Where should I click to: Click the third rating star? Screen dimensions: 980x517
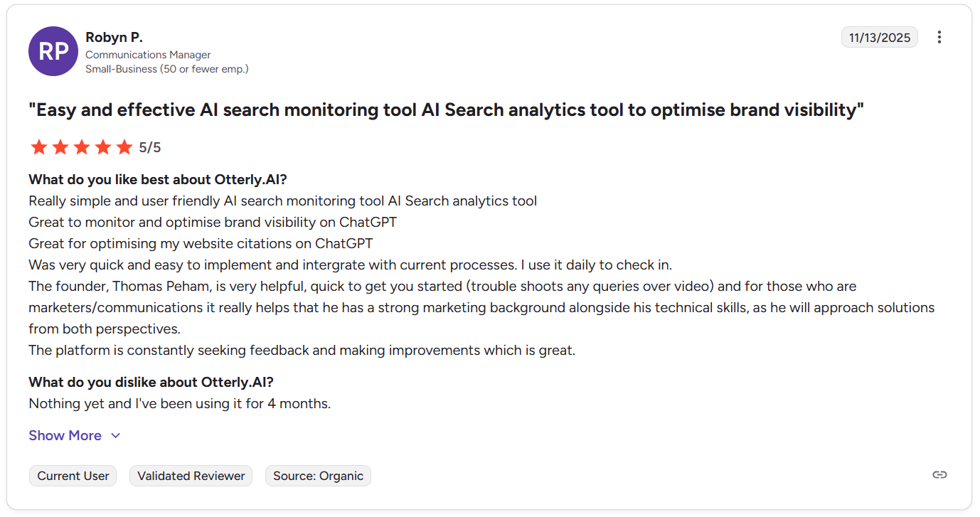point(82,147)
